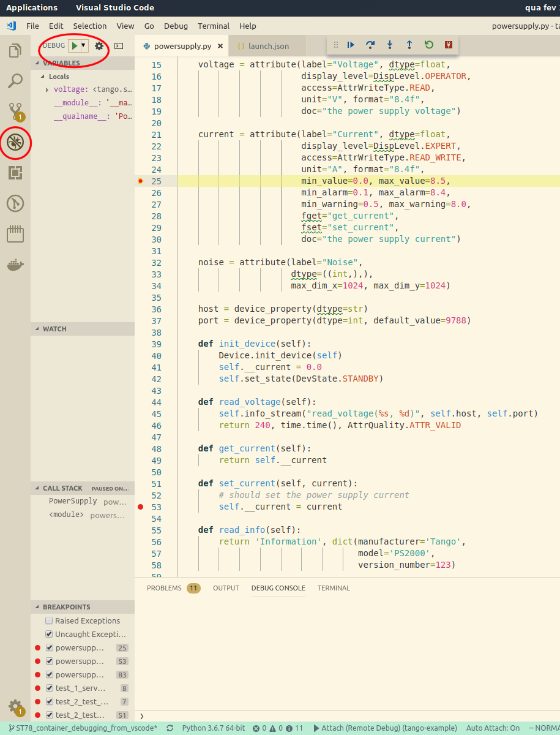This screenshot has height=735, width=560.
Task: Select the DEBUG CONSOLE panel tab
Action: coord(278,588)
